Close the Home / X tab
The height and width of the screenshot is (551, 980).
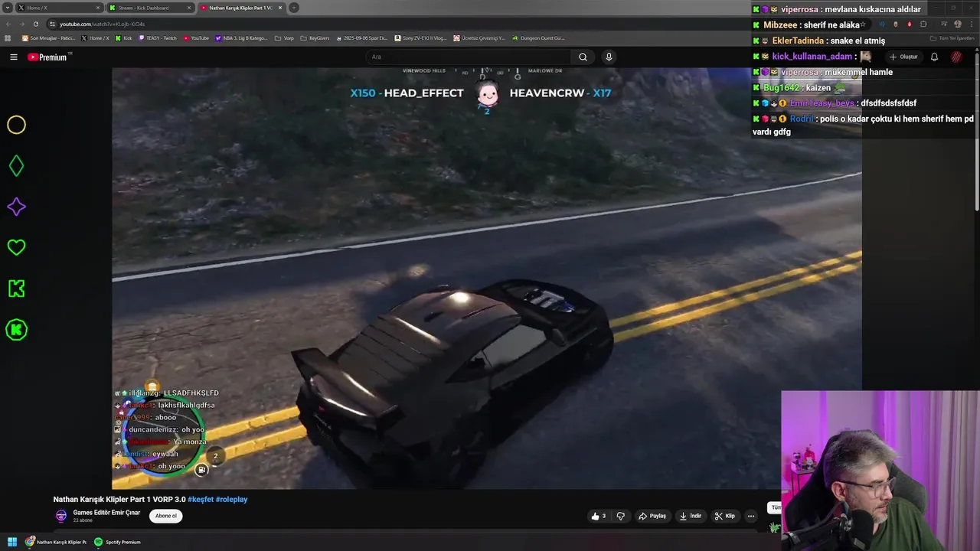point(98,8)
